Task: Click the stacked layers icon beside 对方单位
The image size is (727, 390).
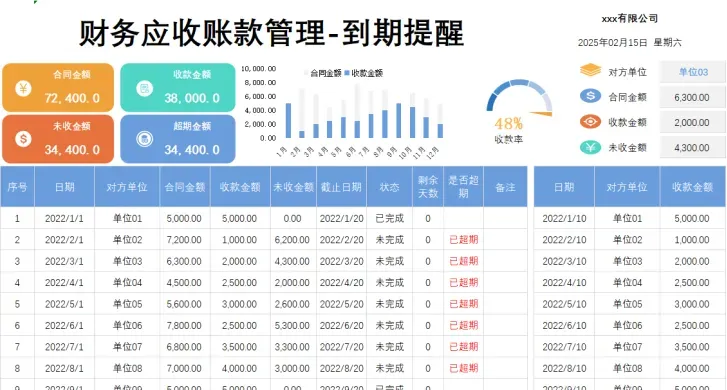Action: coord(590,70)
